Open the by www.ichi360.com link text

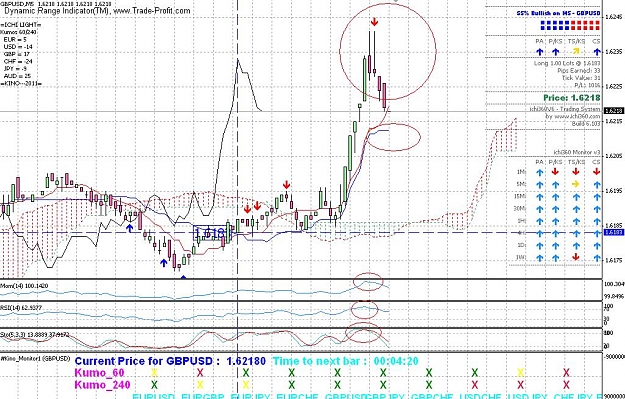pos(572,116)
